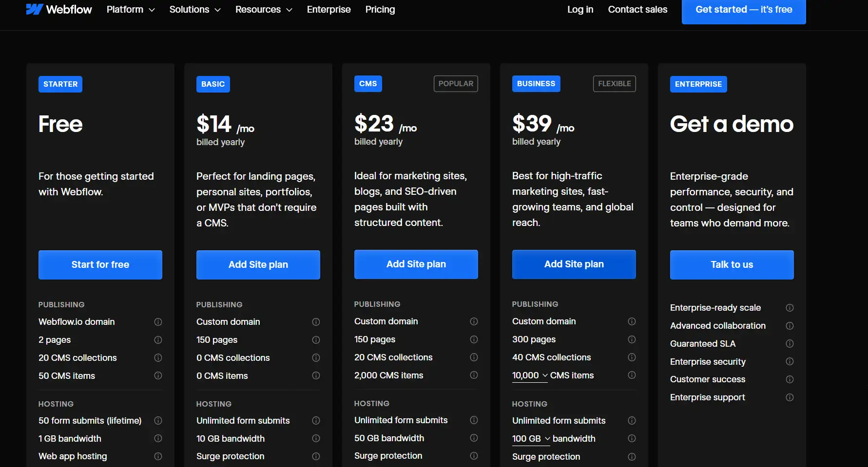Open info icon for Webflow.io domain
The width and height of the screenshot is (868, 467).
click(x=158, y=322)
